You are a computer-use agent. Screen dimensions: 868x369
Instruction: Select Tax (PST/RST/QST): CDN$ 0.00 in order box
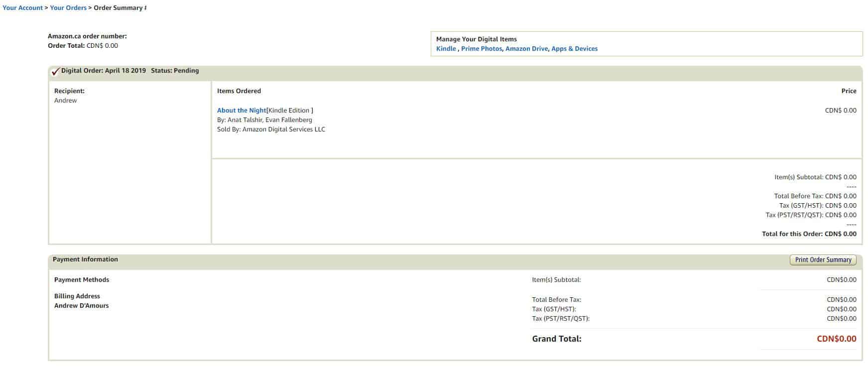click(x=811, y=215)
